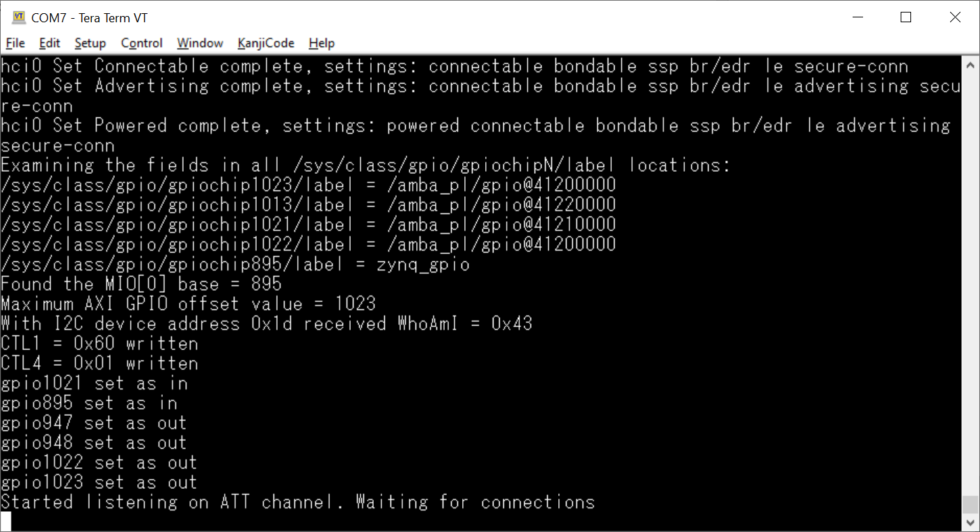Select the KanjiCode menu
Screen dimensions: 980x532
[x=266, y=43]
